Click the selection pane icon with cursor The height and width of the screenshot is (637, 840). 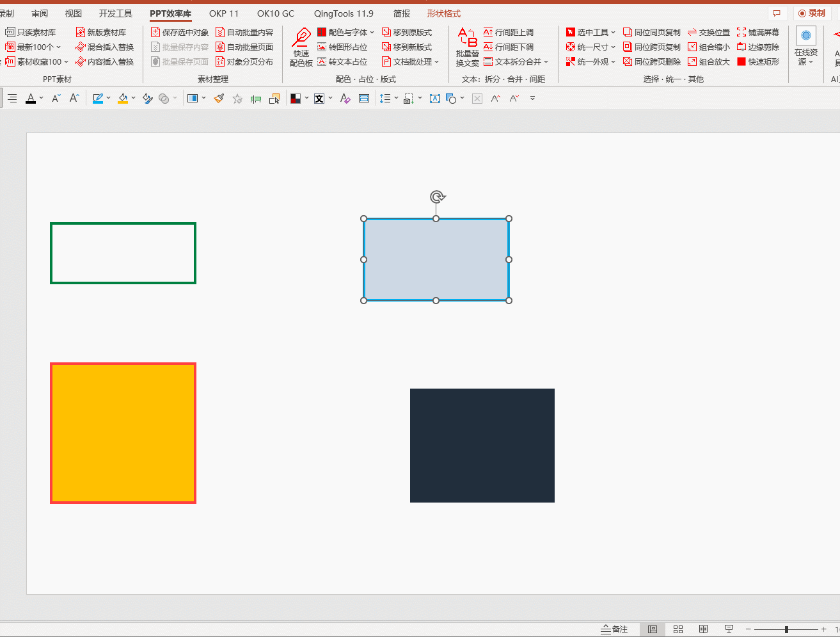pyautogui.click(x=274, y=98)
